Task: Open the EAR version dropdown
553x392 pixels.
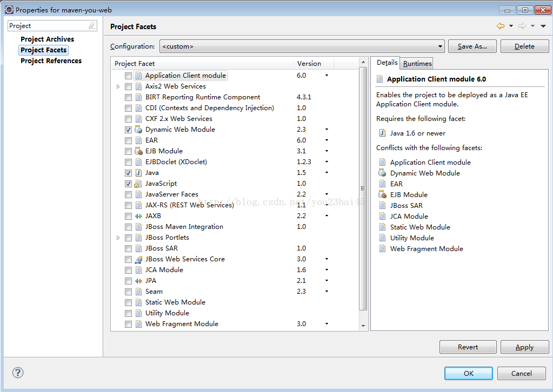Action: pyautogui.click(x=327, y=140)
